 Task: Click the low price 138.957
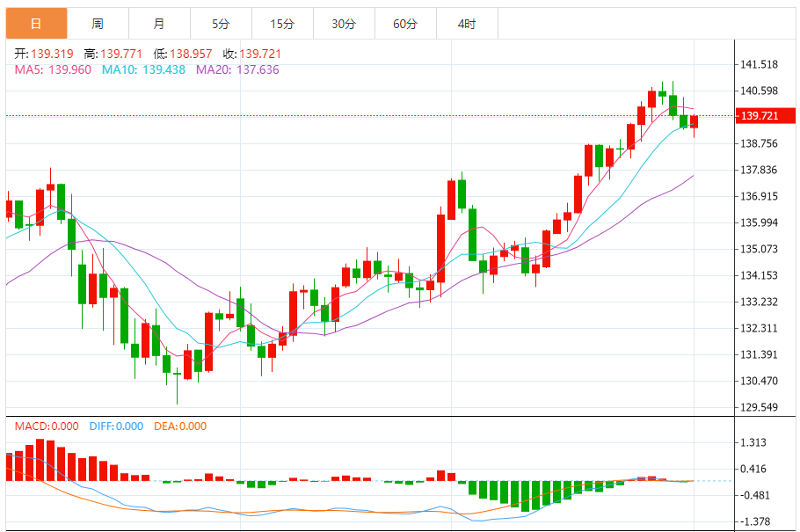pyautogui.click(x=191, y=55)
